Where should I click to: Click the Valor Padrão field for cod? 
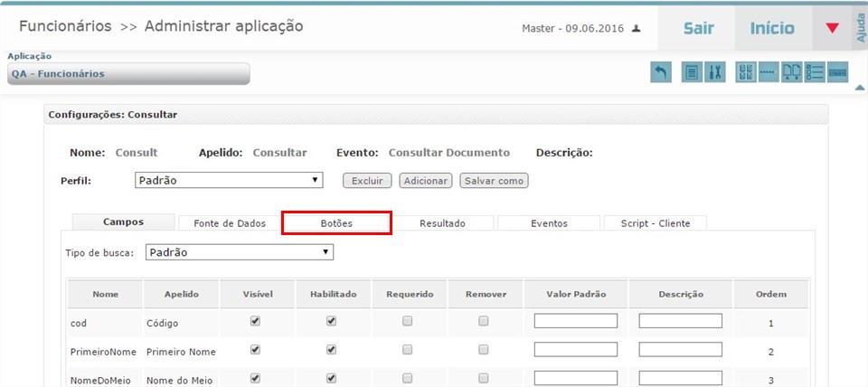(576, 321)
